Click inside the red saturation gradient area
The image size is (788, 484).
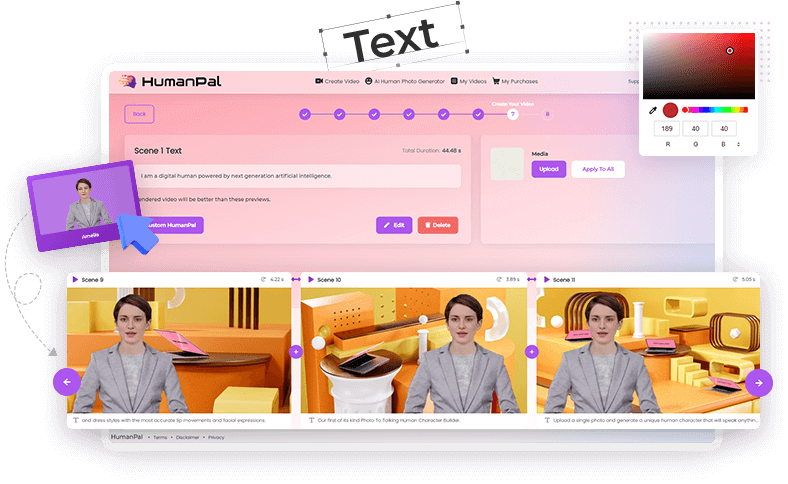[699, 66]
